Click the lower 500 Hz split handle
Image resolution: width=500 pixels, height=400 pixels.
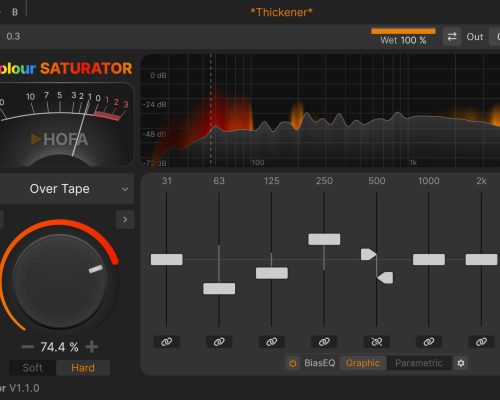click(x=385, y=278)
